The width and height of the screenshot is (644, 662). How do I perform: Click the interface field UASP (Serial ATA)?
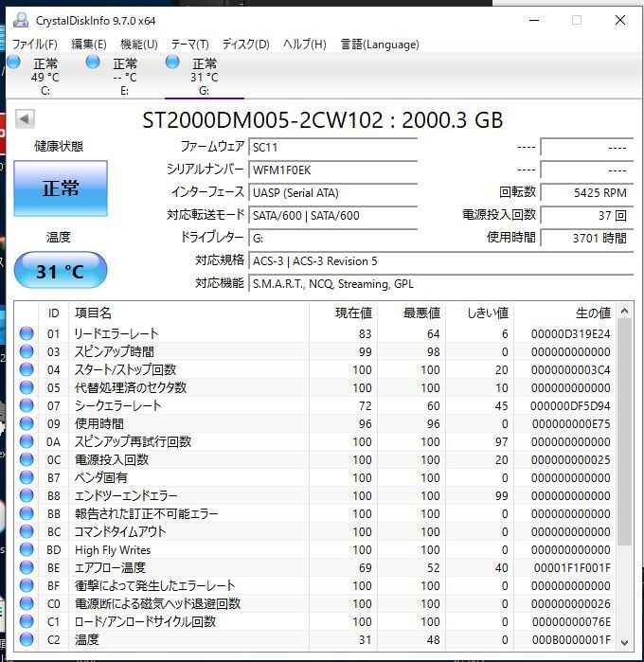click(332, 193)
